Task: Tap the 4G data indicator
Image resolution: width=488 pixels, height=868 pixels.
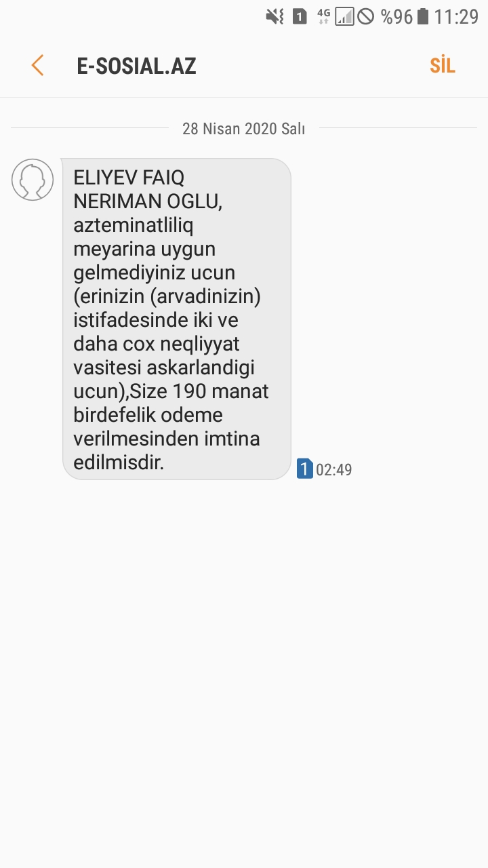Action: coord(323,16)
